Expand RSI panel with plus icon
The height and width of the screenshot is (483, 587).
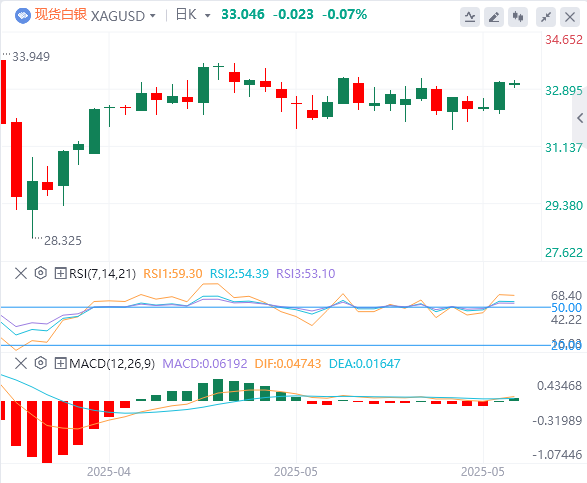[x=60, y=273]
